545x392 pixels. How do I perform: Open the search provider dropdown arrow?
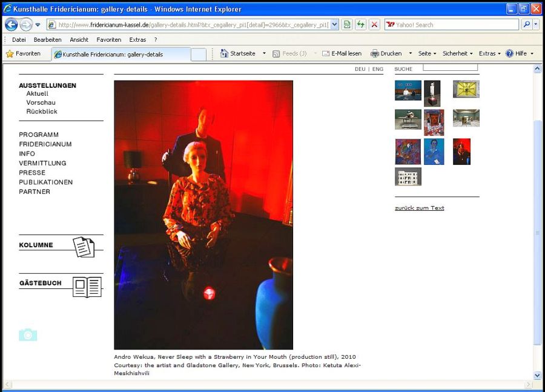pyautogui.click(x=536, y=24)
